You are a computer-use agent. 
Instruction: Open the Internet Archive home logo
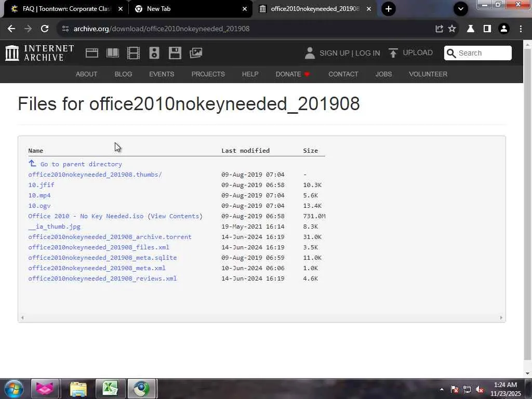pyautogui.click(x=39, y=53)
